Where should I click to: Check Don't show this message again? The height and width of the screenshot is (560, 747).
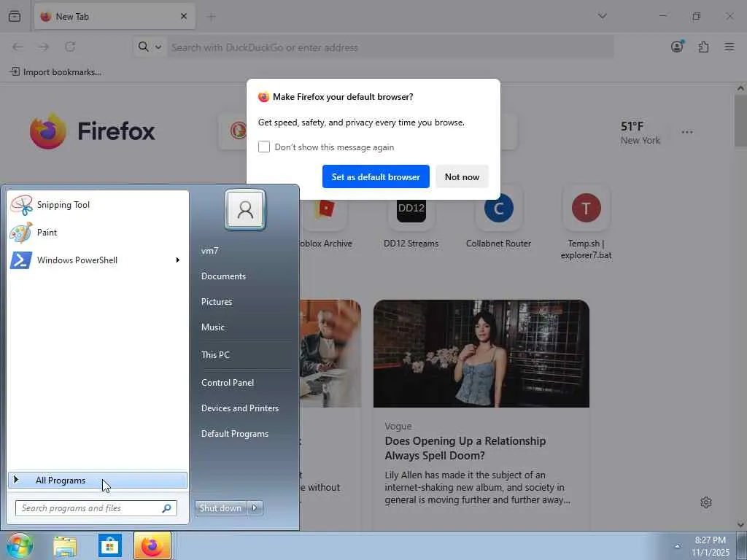(x=264, y=147)
